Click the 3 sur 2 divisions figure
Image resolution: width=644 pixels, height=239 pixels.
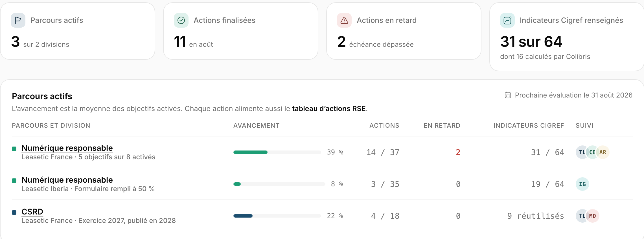click(40, 42)
